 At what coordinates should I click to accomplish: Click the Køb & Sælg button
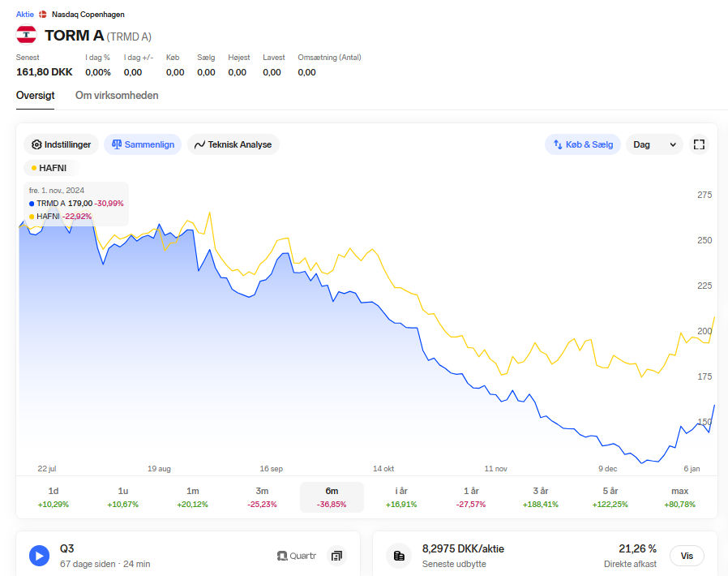pos(583,144)
